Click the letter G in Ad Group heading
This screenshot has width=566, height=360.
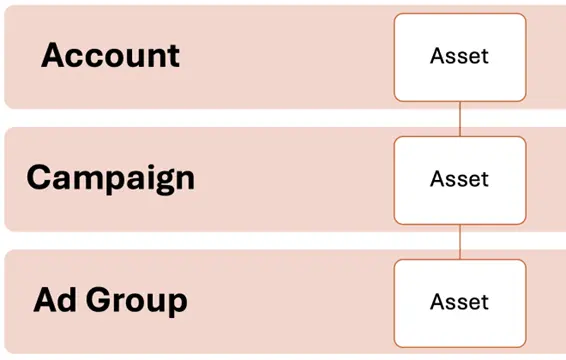click(x=99, y=299)
